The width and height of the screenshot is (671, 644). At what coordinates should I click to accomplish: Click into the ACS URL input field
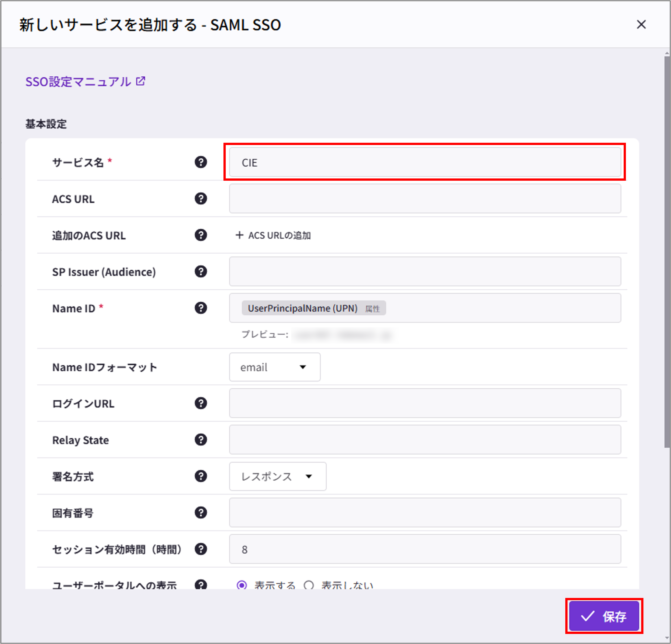425,199
